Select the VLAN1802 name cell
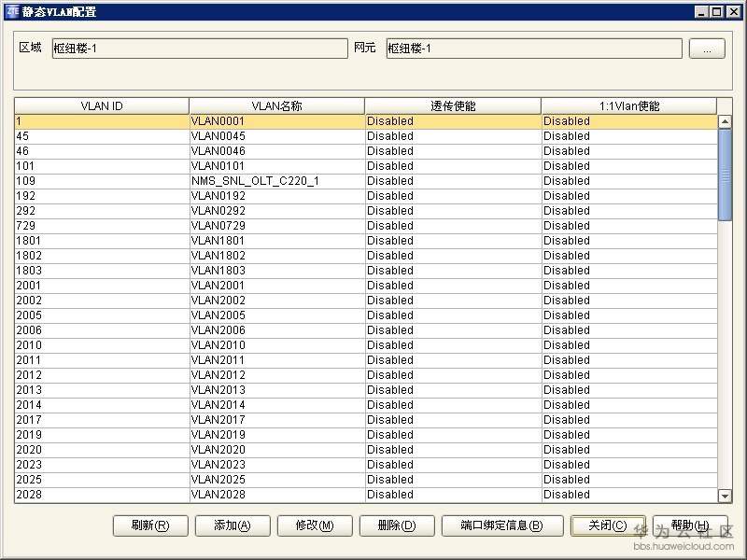Image resolution: width=747 pixels, height=560 pixels. pos(277,256)
